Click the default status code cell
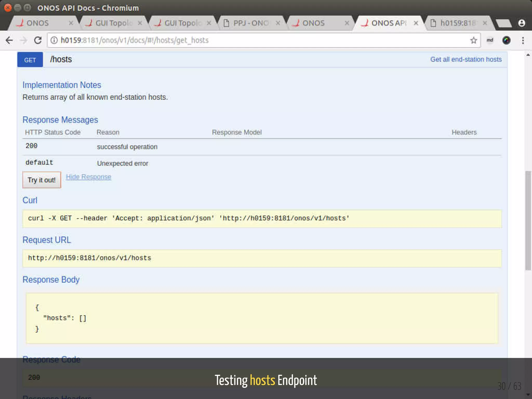The width and height of the screenshot is (532, 399). (x=39, y=163)
